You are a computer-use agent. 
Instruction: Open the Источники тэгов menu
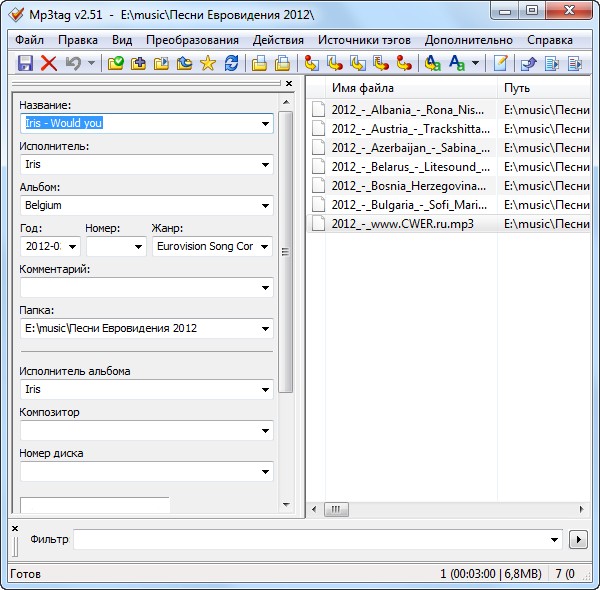click(364, 40)
